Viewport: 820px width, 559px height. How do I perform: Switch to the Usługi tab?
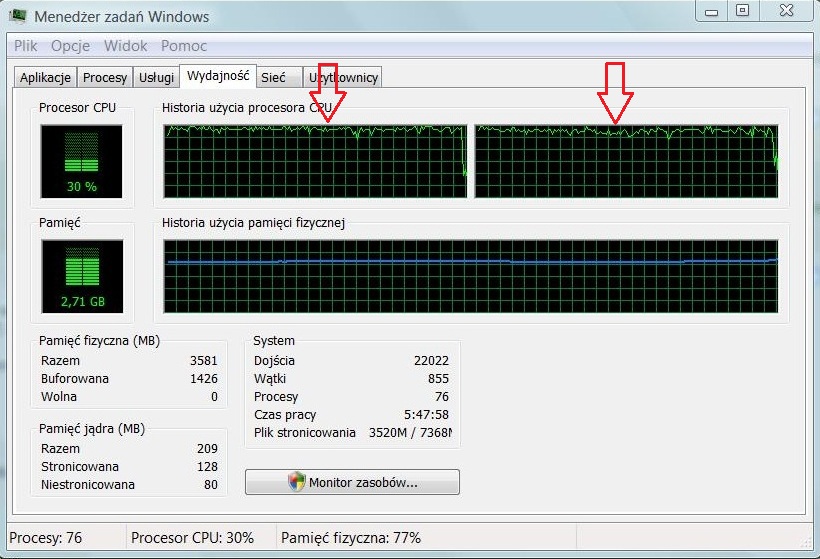(156, 77)
